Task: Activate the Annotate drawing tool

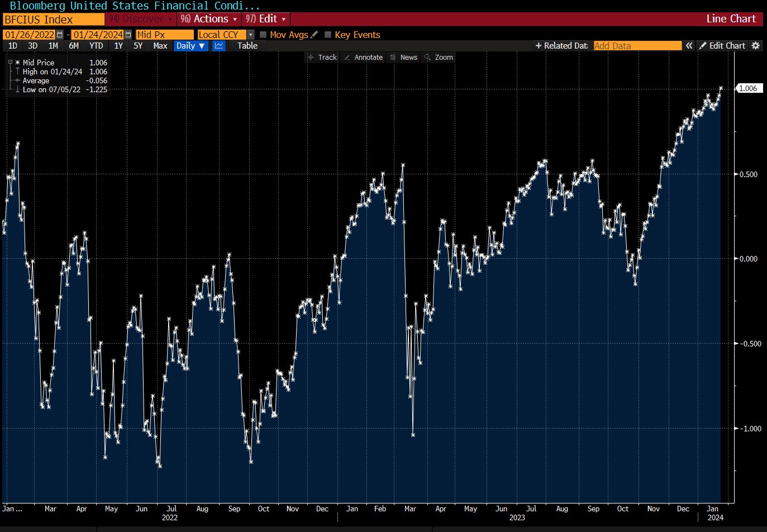Action: [x=363, y=58]
